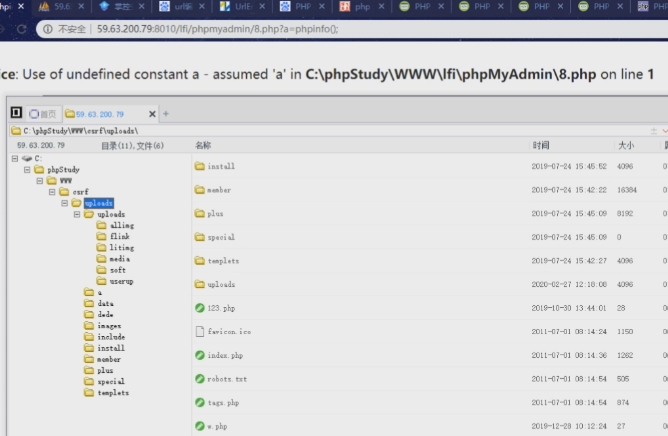Click the browser reload button
The height and width of the screenshot is (436, 668).
pos(21,29)
